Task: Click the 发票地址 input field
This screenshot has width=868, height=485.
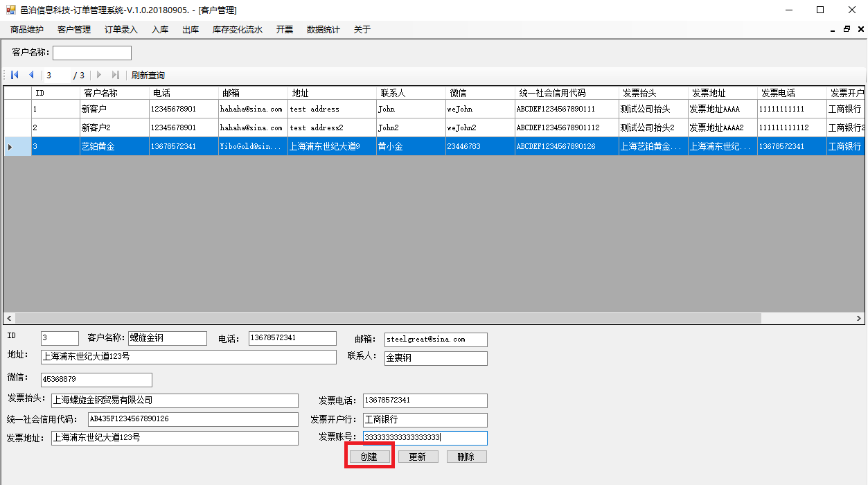Action: pyautogui.click(x=175, y=438)
